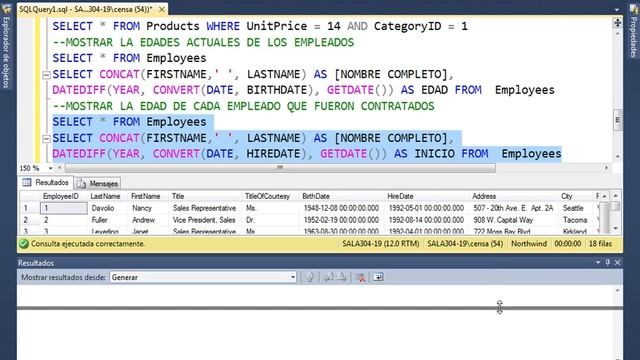
Task: Toggle word wrap in the output panel
Action: tap(378, 277)
